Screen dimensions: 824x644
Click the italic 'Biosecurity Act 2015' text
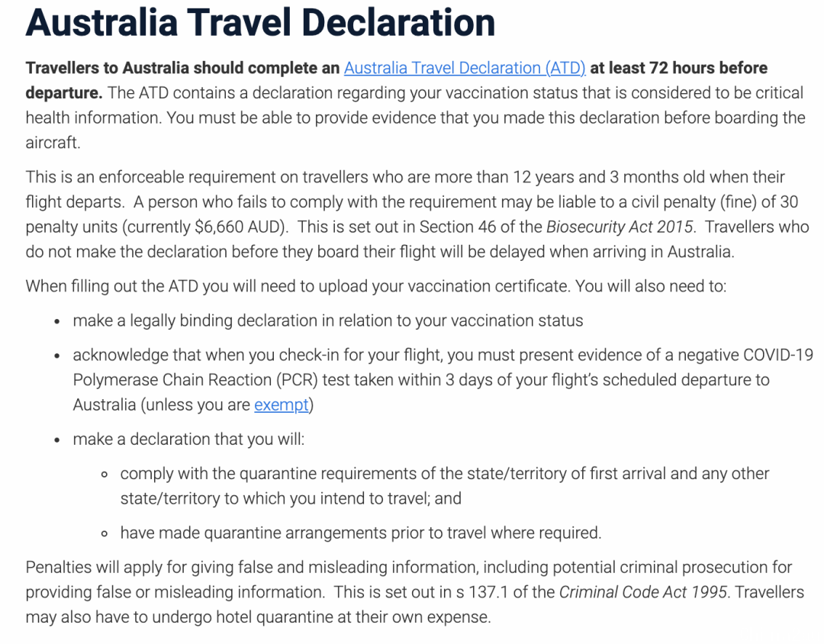pyautogui.click(x=620, y=227)
